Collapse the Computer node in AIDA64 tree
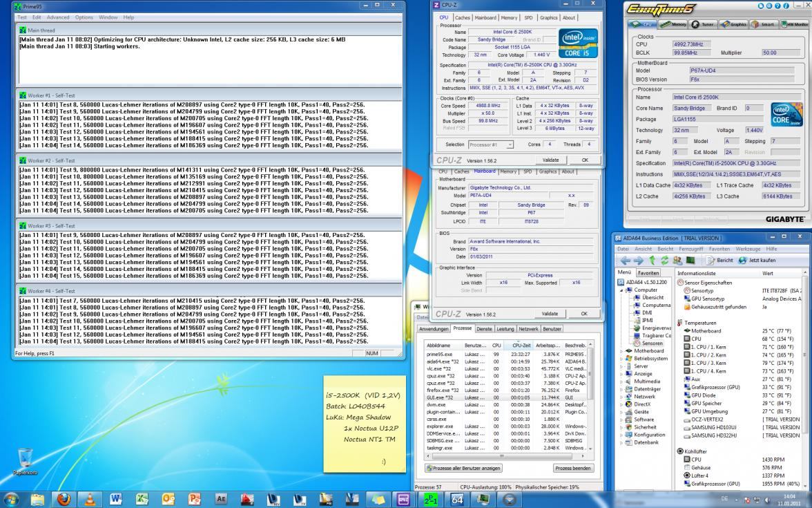The image size is (812, 508). pos(621,290)
